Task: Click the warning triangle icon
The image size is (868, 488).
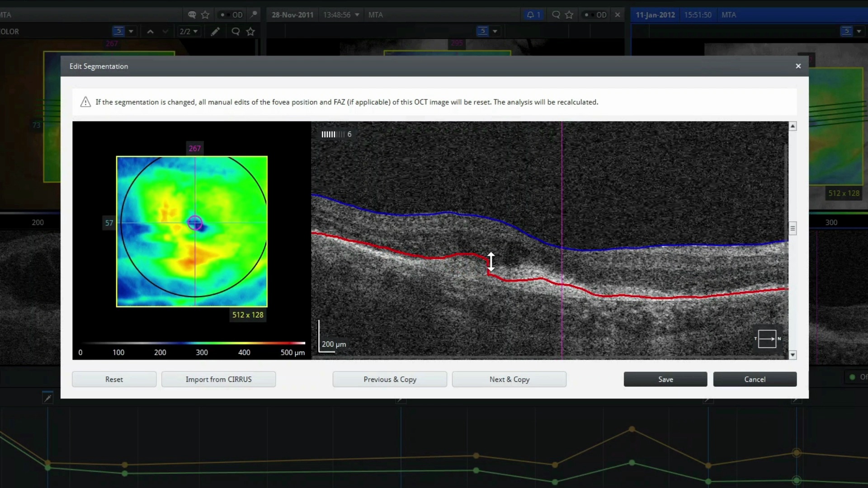Action: (85, 102)
